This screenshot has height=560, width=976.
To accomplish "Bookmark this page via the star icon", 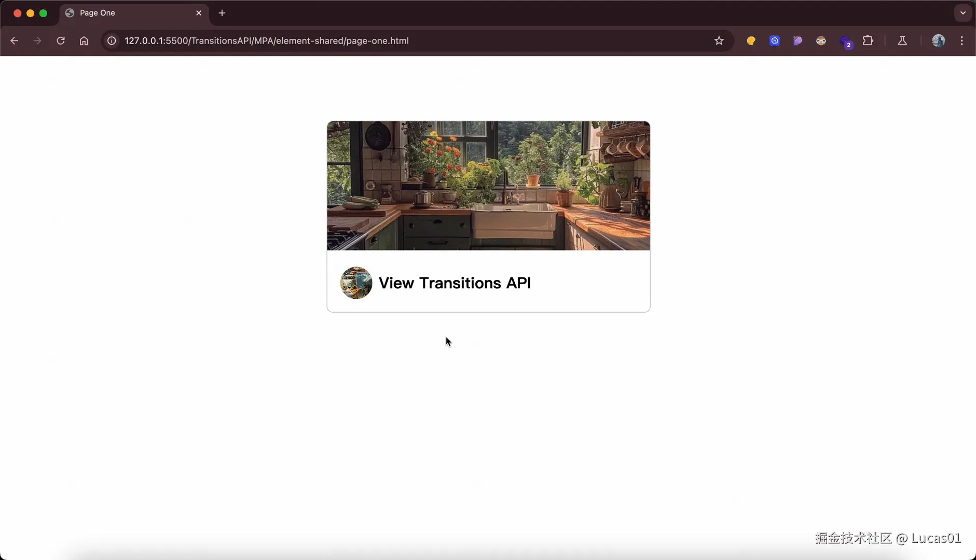I will pos(719,40).
